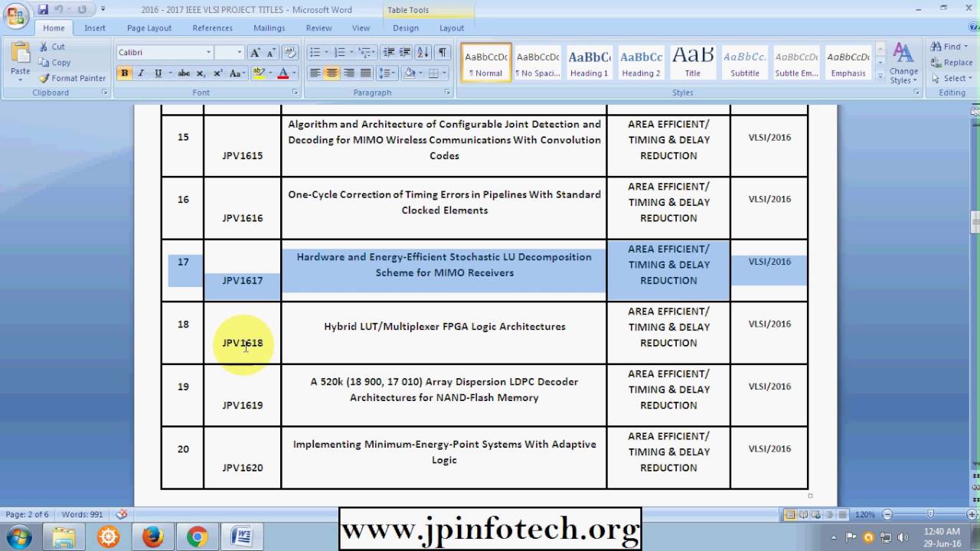Click the Words: 991 status indicator

82,514
